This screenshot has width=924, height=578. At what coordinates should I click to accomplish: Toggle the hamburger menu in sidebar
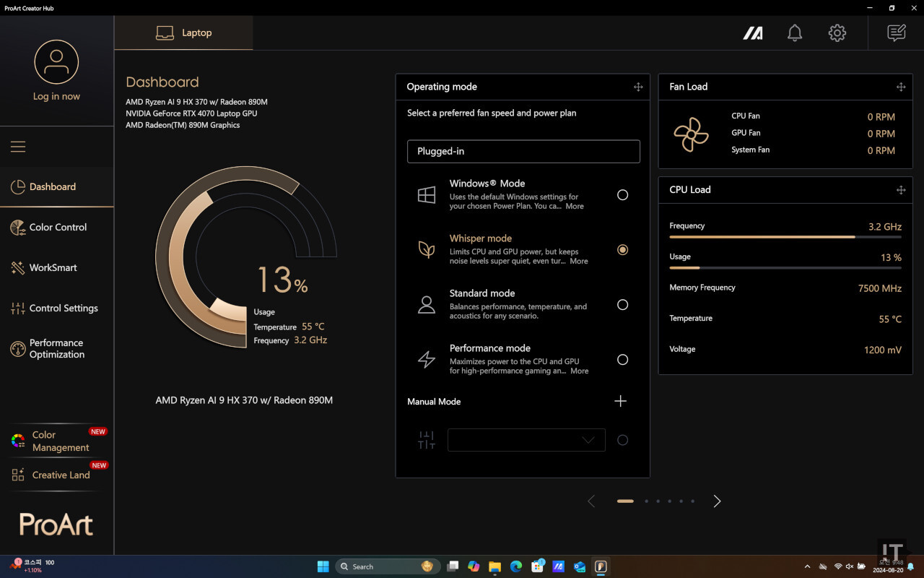(x=18, y=147)
